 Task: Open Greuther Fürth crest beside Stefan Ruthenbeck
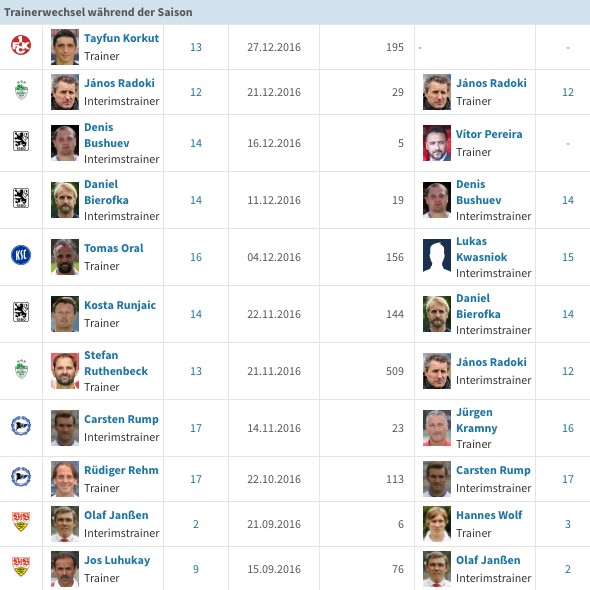point(21,369)
